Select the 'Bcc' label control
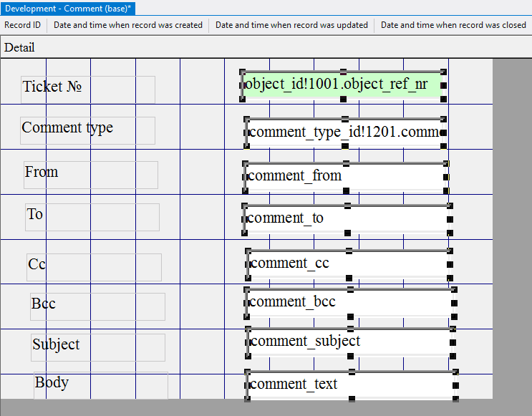The height and width of the screenshot is (416, 532). 97,306
